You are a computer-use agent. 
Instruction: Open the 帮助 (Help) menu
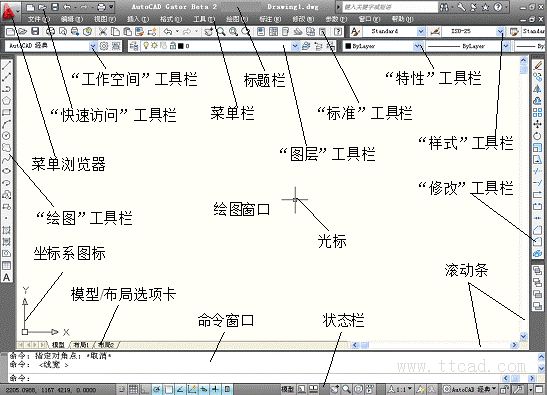click(x=402, y=19)
